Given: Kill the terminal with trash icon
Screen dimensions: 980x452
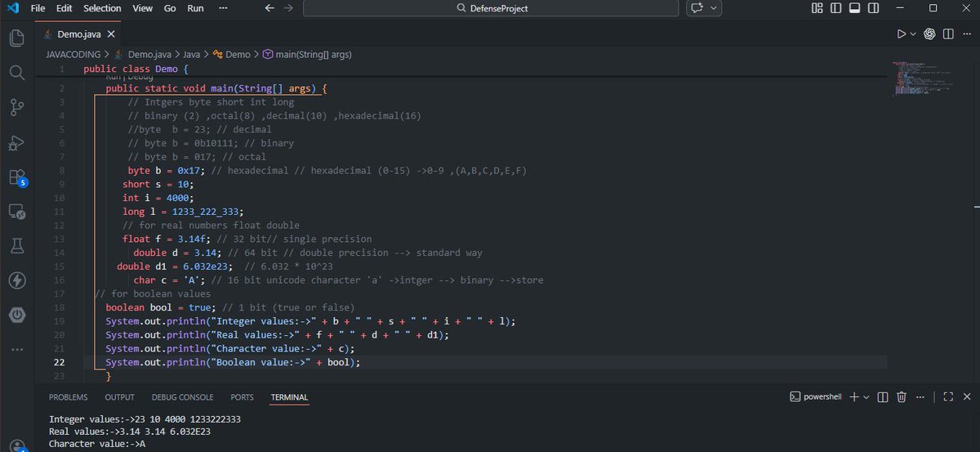Looking at the screenshot, I should coord(902,396).
